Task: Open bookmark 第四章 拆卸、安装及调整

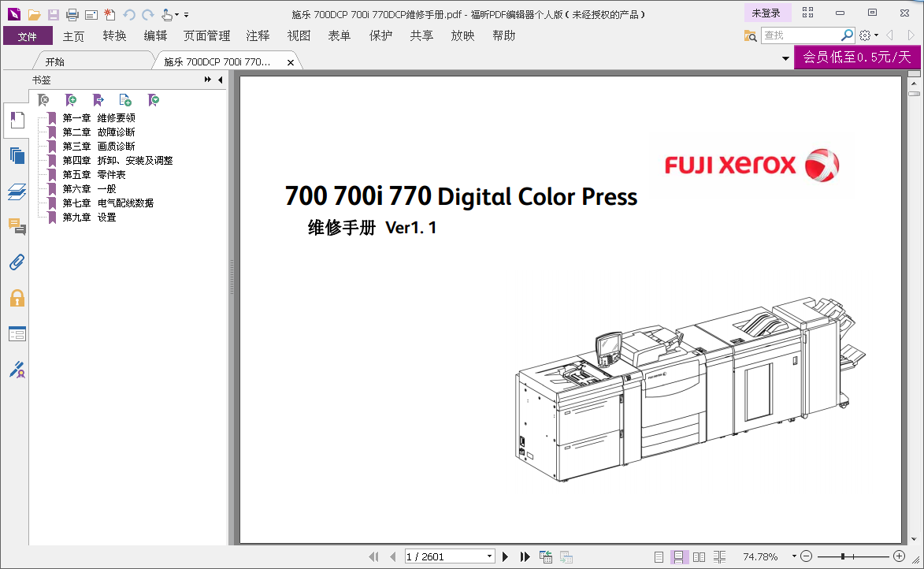Action: point(117,161)
